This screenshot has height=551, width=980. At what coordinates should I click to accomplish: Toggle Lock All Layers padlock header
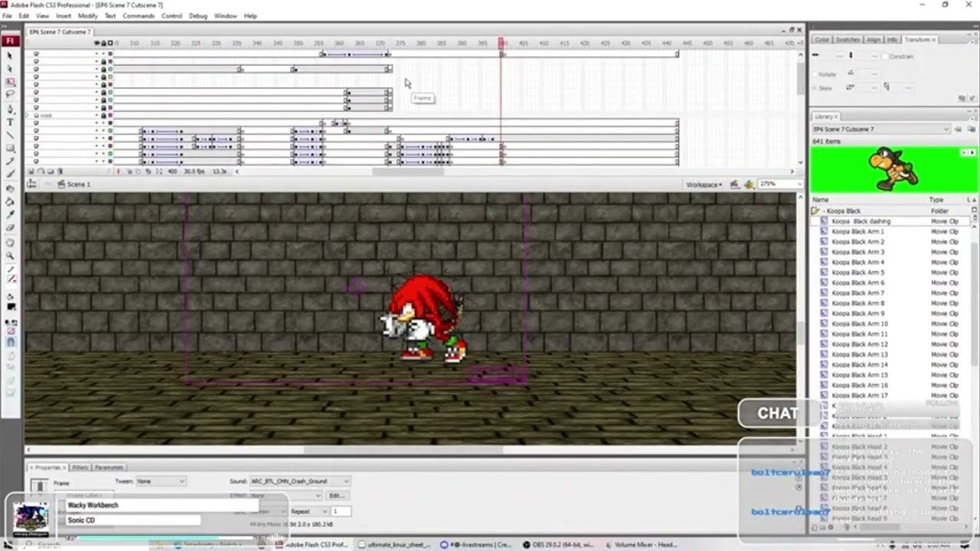pos(103,43)
